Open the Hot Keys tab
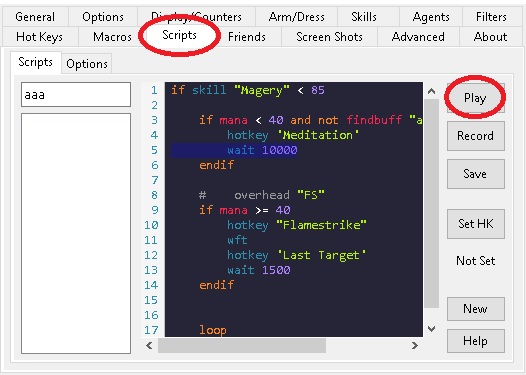This screenshot has width=526, height=375. coord(39,37)
